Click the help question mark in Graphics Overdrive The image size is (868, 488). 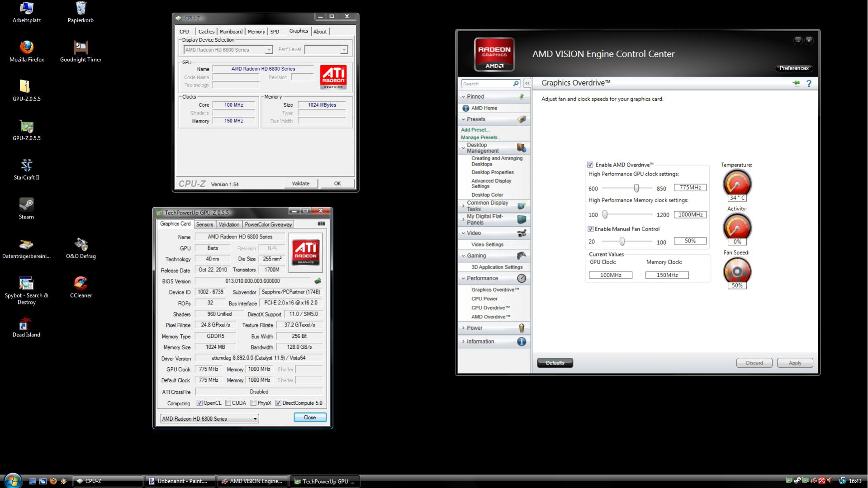[x=809, y=83]
